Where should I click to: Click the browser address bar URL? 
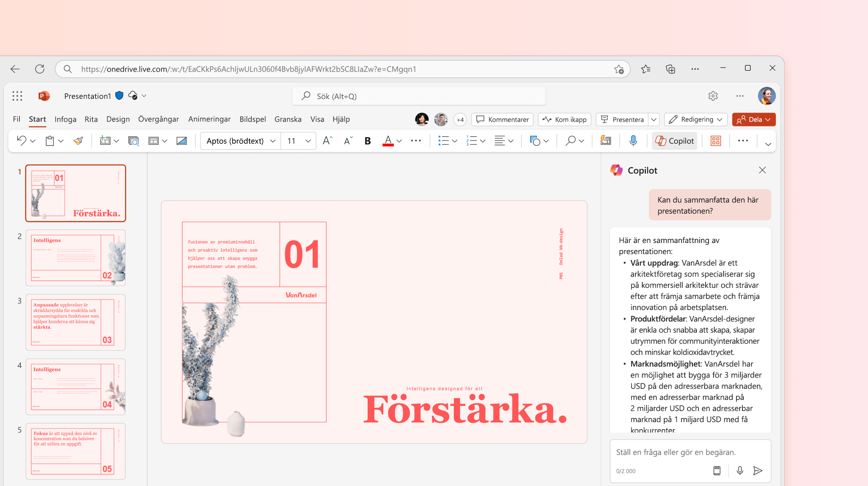click(248, 69)
